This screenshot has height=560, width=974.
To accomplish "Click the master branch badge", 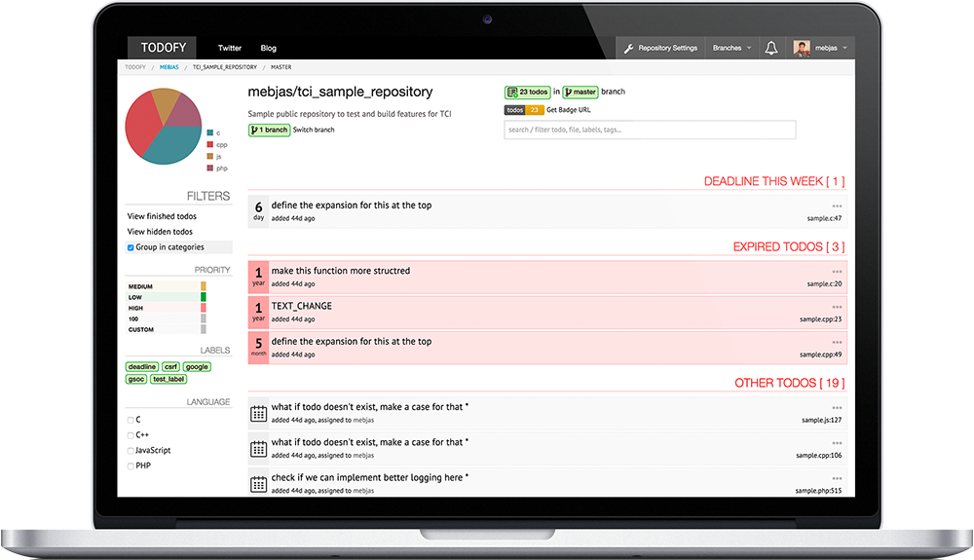I will 581,92.
